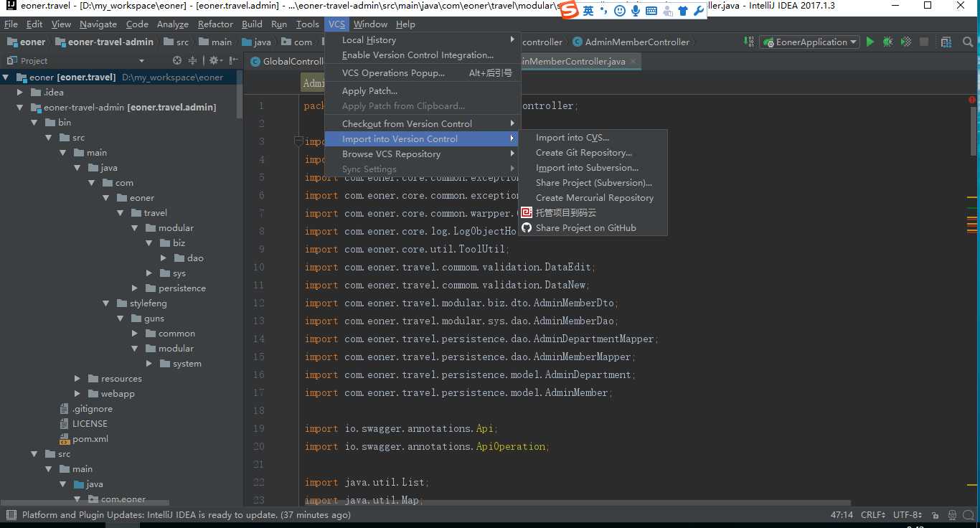980x528 pixels.
Task: Toggle the file read-only lock icon
Action: pyautogui.click(x=934, y=515)
